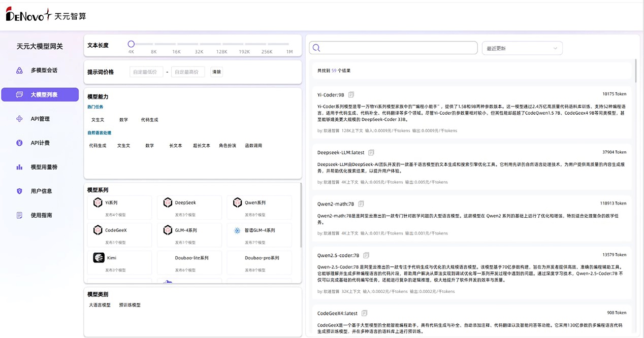Open API计费 from the sidebar
The height and width of the screenshot is (338, 644).
pyautogui.click(x=18, y=143)
